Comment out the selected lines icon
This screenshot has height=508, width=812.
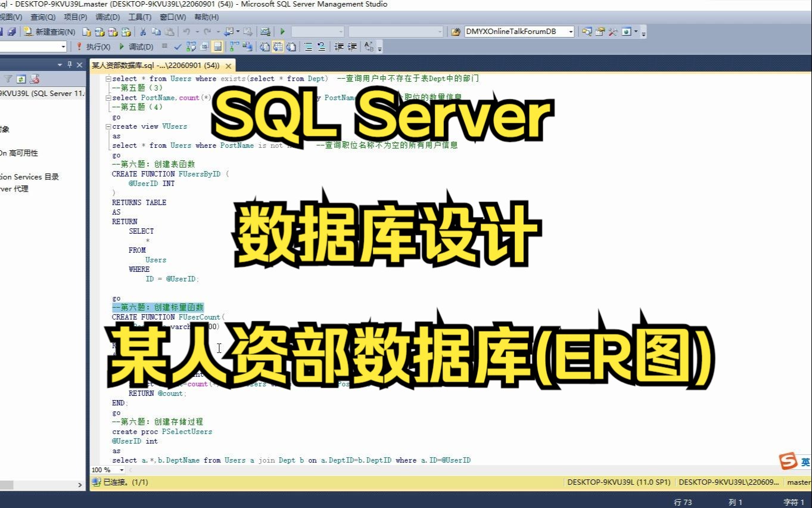coord(309,47)
